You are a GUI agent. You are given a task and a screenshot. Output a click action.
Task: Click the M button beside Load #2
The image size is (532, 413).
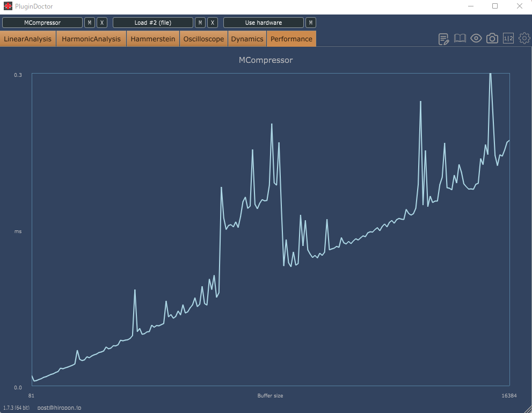(x=200, y=23)
